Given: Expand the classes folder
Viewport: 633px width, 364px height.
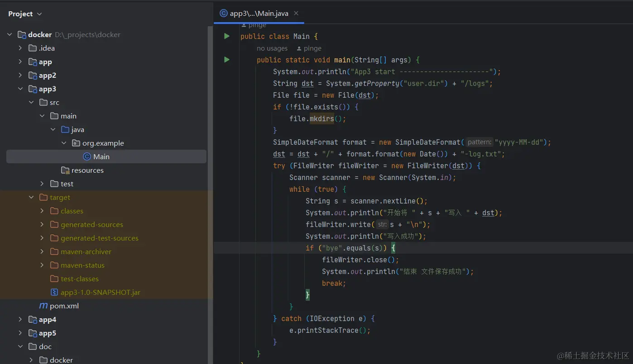Looking at the screenshot, I should tap(42, 211).
